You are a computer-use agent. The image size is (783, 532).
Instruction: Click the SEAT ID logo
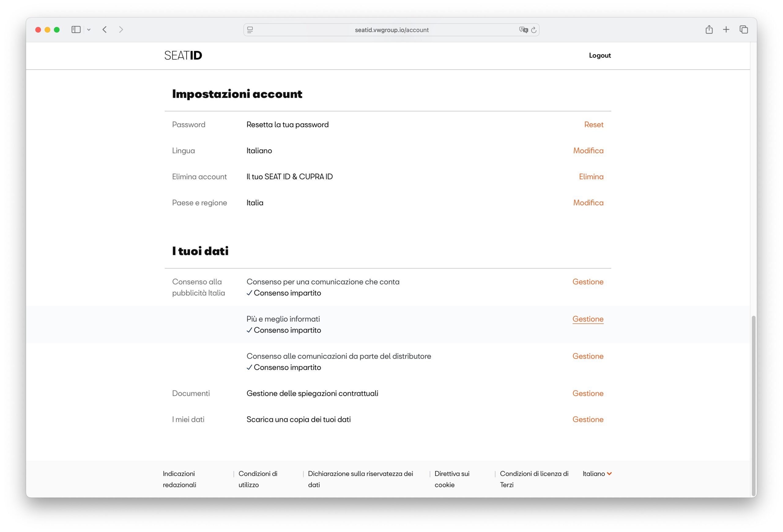click(x=183, y=56)
